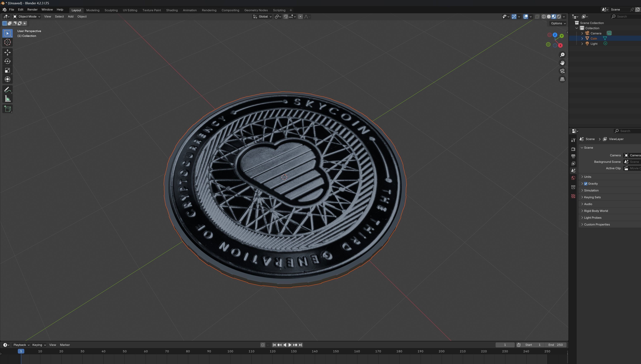Open the View Layer properties tab

573,164
